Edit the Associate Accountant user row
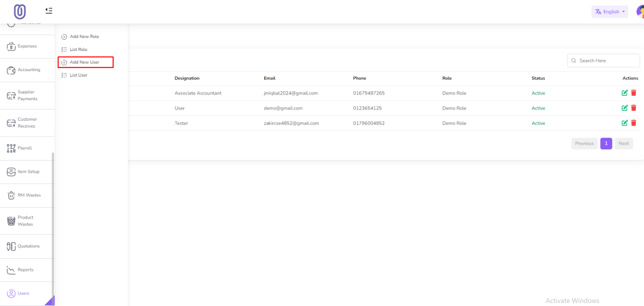The height and width of the screenshot is (306, 644). point(625,93)
